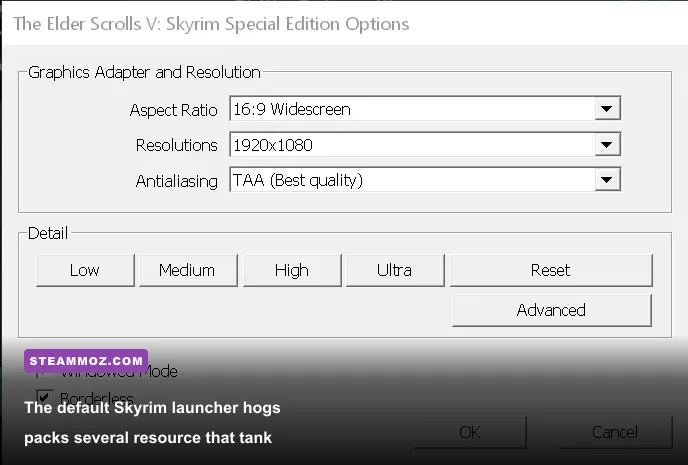Open the Advanced options
The image size is (688, 465).
(x=552, y=310)
